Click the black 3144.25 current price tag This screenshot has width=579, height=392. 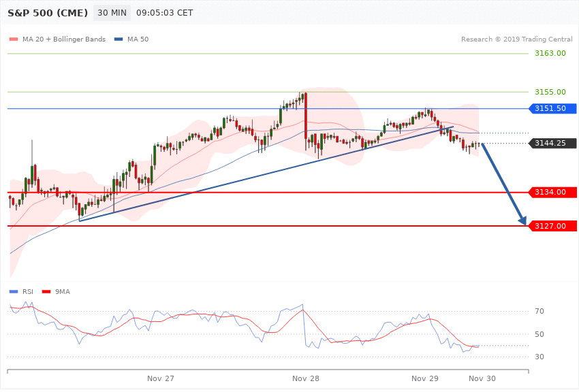(553, 143)
